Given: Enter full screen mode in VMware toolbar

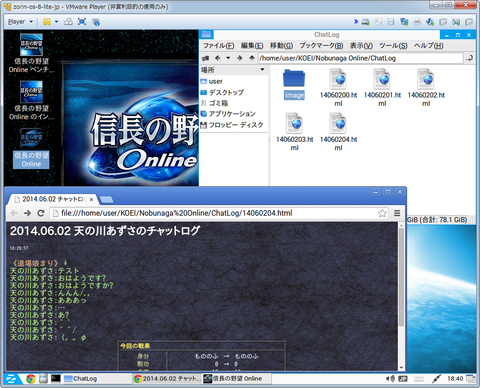Looking at the screenshot, I should coord(82,22).
